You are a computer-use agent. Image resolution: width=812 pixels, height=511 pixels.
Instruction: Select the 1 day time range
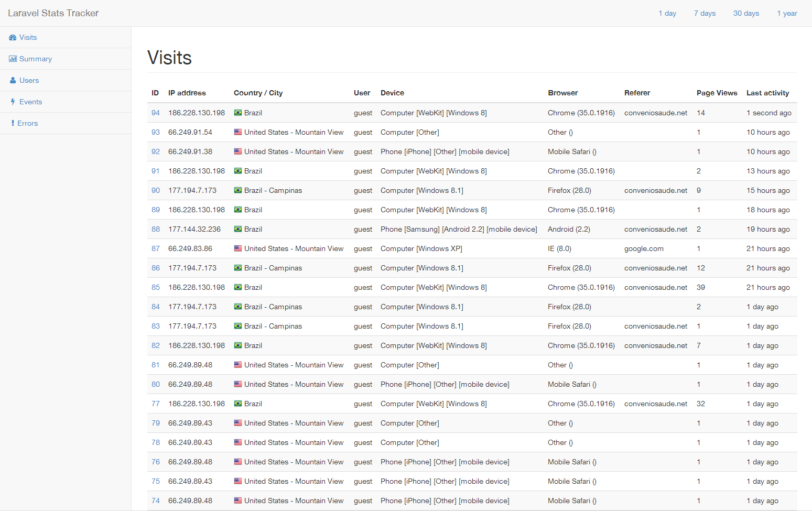coord(667,14)
